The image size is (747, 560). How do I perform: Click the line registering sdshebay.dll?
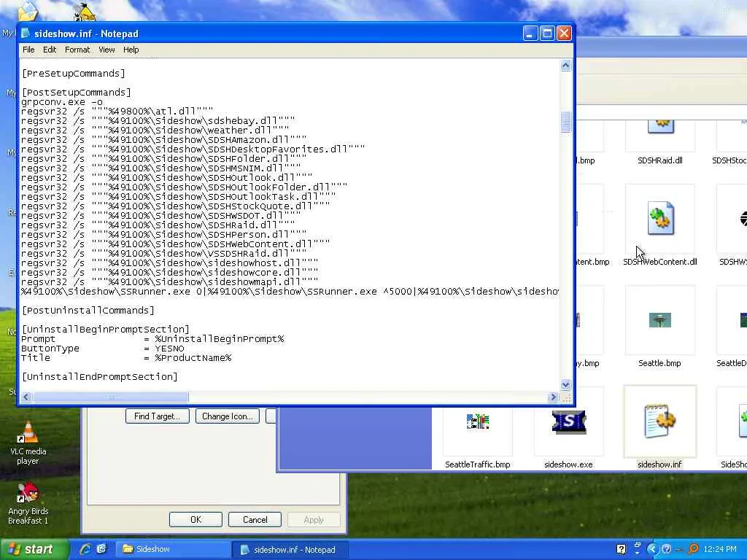pos(158,121)
